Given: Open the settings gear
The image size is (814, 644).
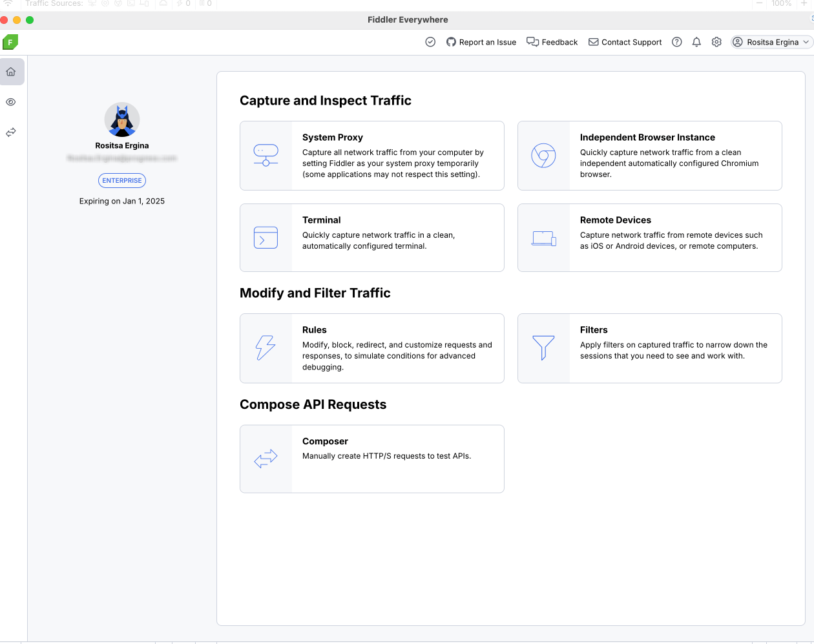Looking at the screenshot, I should (x=716, y=42).
